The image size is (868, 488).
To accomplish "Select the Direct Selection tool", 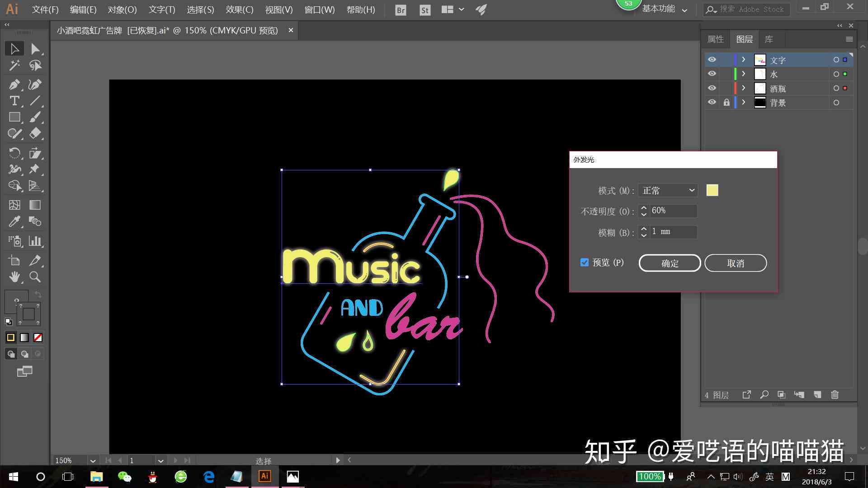I will [35, 48].
